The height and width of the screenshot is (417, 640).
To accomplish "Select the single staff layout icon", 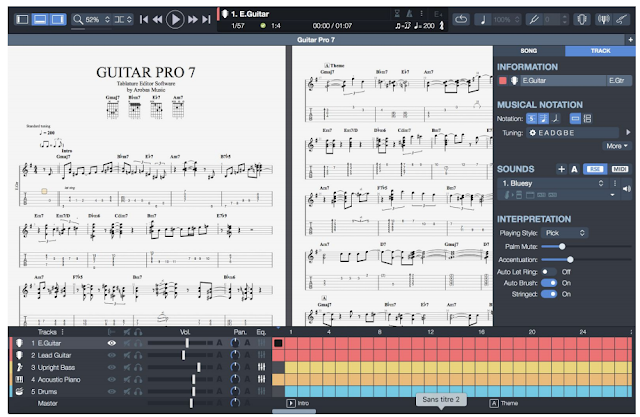I will (575, 119).
